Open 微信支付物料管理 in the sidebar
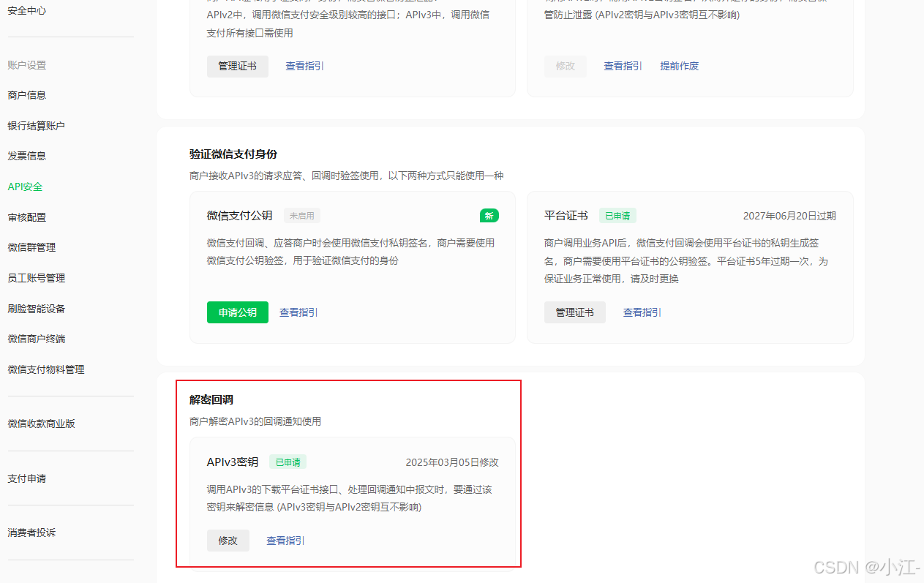The width and height of the screenshot is (924, 583). (x=46, y=369)
